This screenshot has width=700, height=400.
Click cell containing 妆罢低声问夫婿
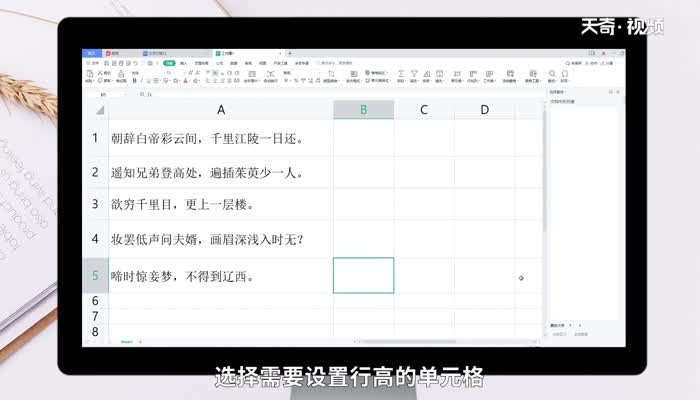(221, 239)
